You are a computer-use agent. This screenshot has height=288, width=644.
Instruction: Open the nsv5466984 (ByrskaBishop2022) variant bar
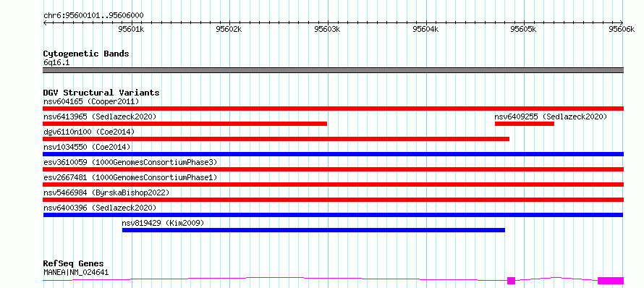tap(333, 200)
